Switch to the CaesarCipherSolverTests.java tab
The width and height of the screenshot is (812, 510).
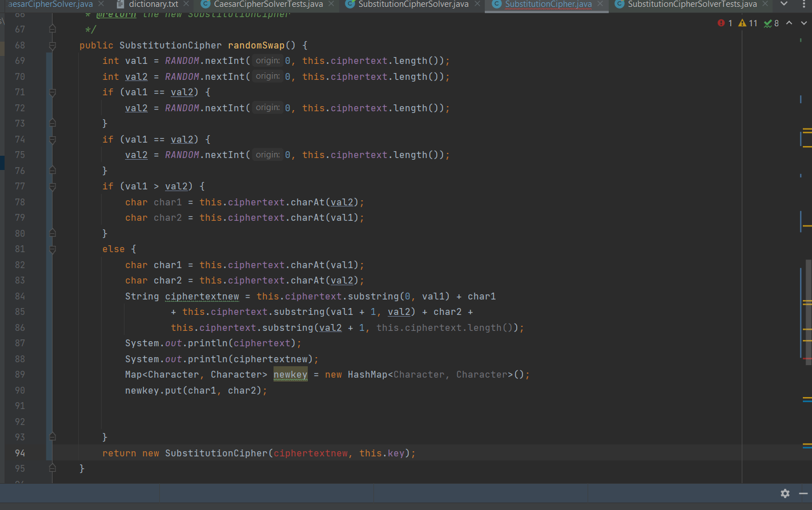(268, 4)
